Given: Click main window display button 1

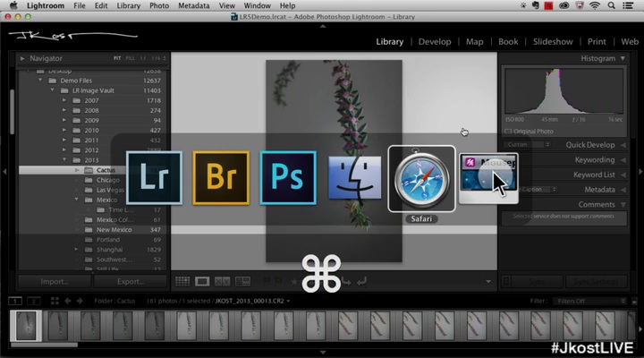Looking at the screenshot, I should click(15, 301).
